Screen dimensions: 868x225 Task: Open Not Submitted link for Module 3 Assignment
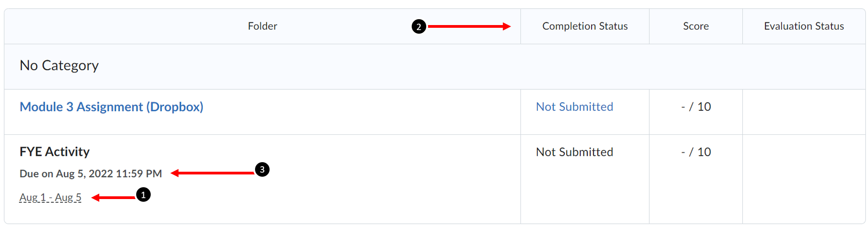(574, 107)
